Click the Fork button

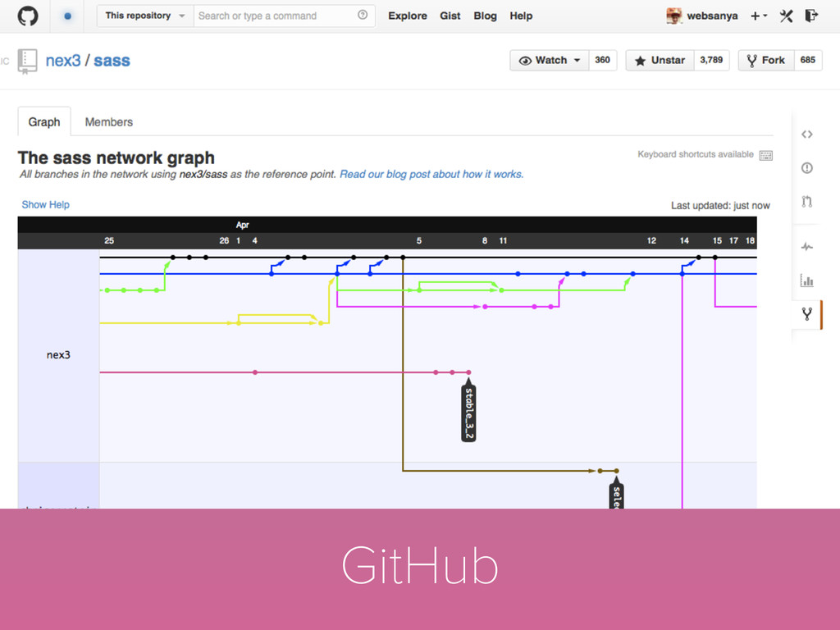pyautogui.click(x=765, y=60)
